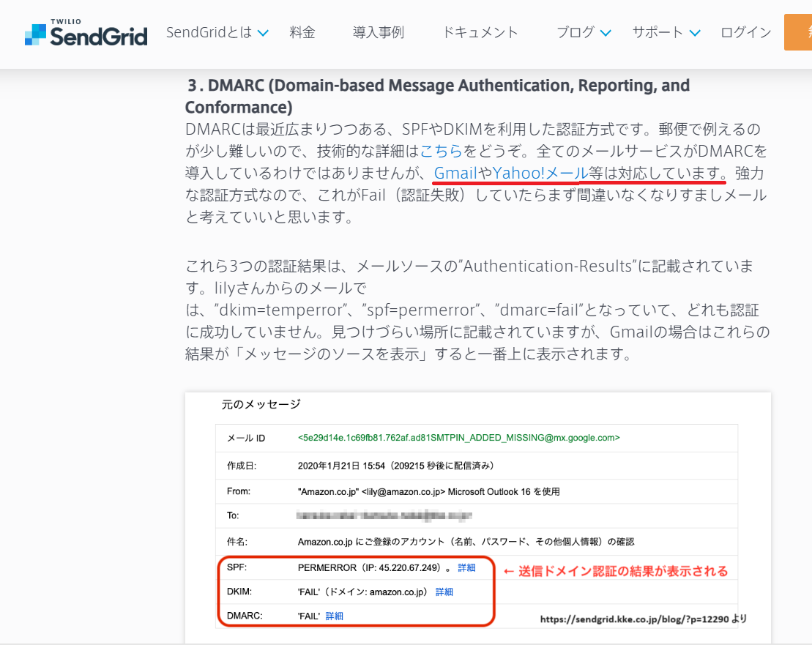Image resolution: width=812 pixels, height=645 pixels.
Task: Expand the サポート dropdown chevron
Action: [x=695, y=33]
